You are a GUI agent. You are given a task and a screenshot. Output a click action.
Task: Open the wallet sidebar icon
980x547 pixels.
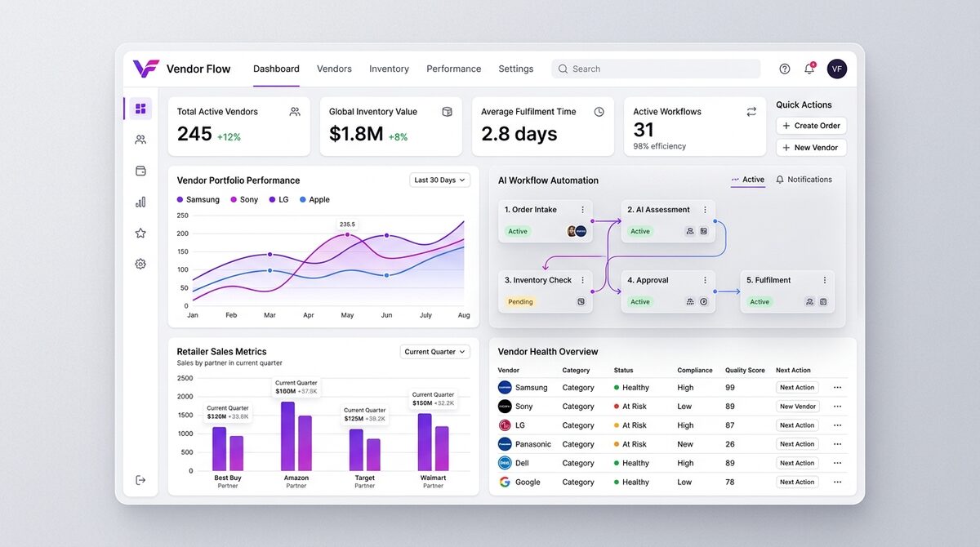(140, 171)
